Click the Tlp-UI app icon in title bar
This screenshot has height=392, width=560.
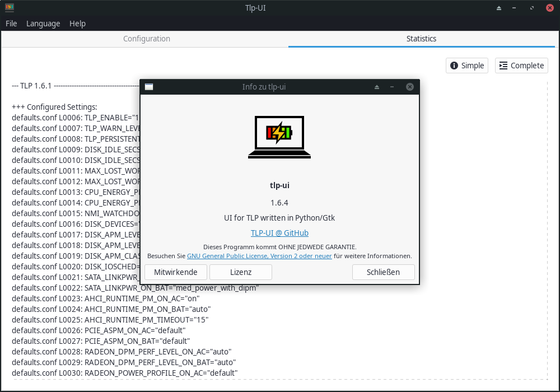pyautogui.click(x=10, y=7)
